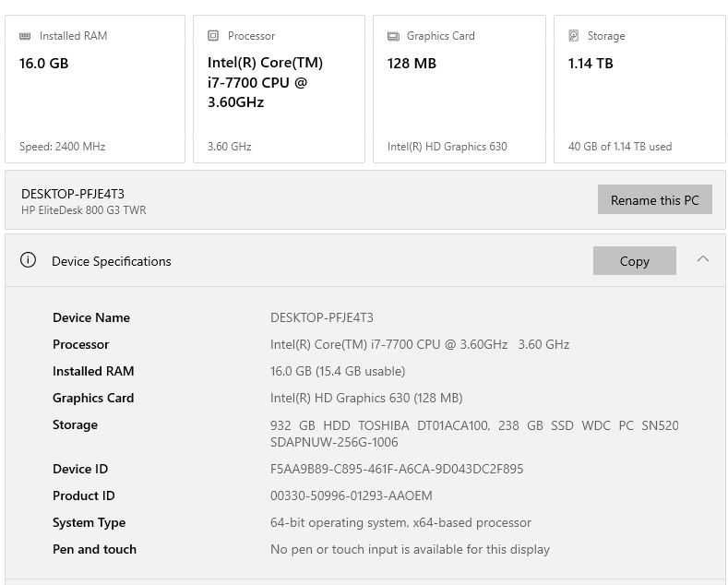Open the Graphics Card 128 MB card

click(x=459, y=90)
